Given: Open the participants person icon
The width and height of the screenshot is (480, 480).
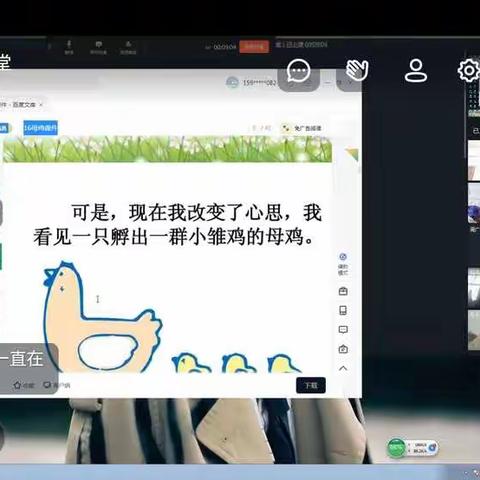Looking at the screenshot, I should point(416,70).
